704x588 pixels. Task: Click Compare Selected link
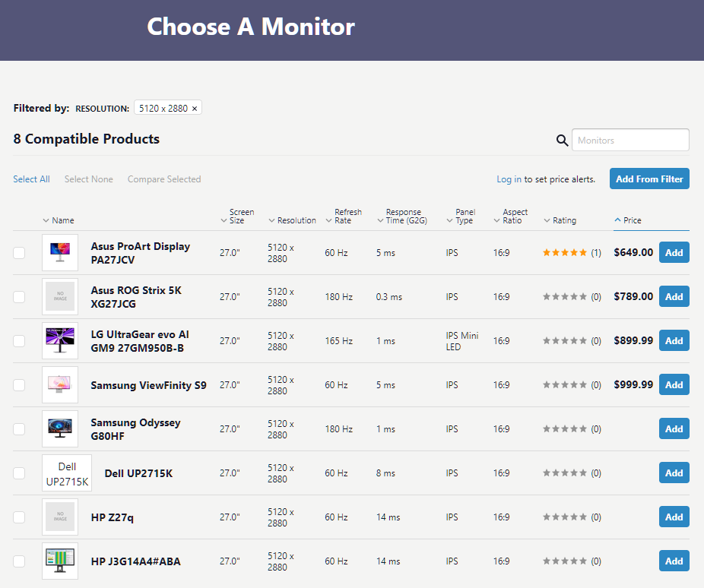point(164,179)
